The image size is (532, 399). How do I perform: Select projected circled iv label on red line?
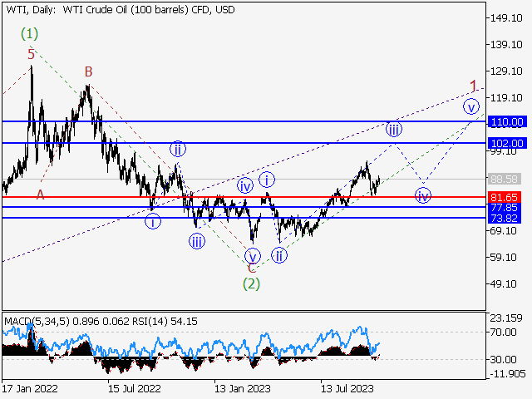coord(423,196)
